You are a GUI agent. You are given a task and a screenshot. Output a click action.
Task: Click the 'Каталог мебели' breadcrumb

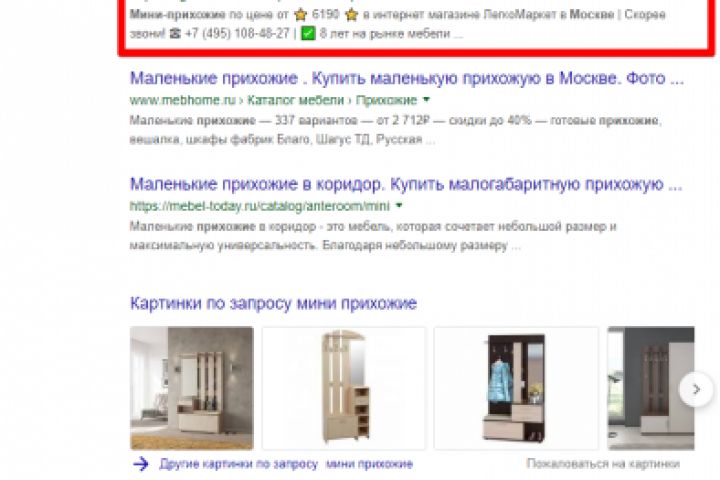(296, 100)
